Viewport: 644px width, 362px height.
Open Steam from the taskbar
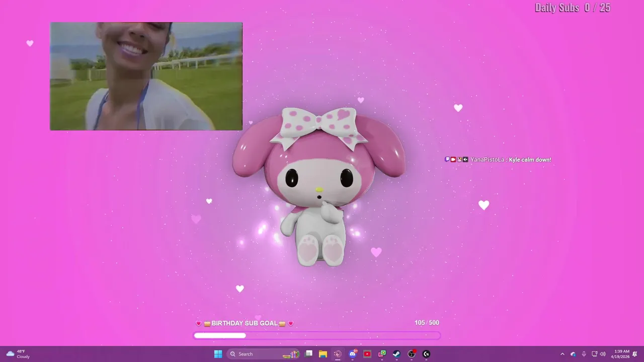[x=396, y=354]
